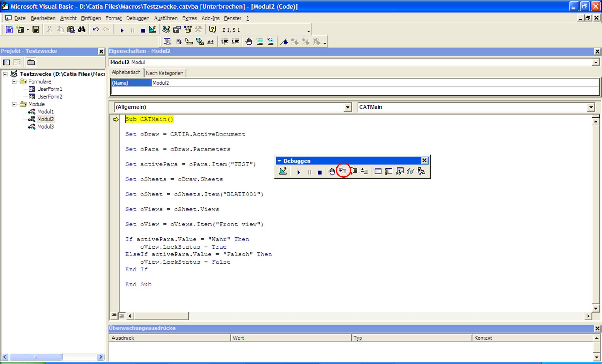Switch to Nach Kategorien tab
The image size is (602, 364).
click(x=164, y=73)
